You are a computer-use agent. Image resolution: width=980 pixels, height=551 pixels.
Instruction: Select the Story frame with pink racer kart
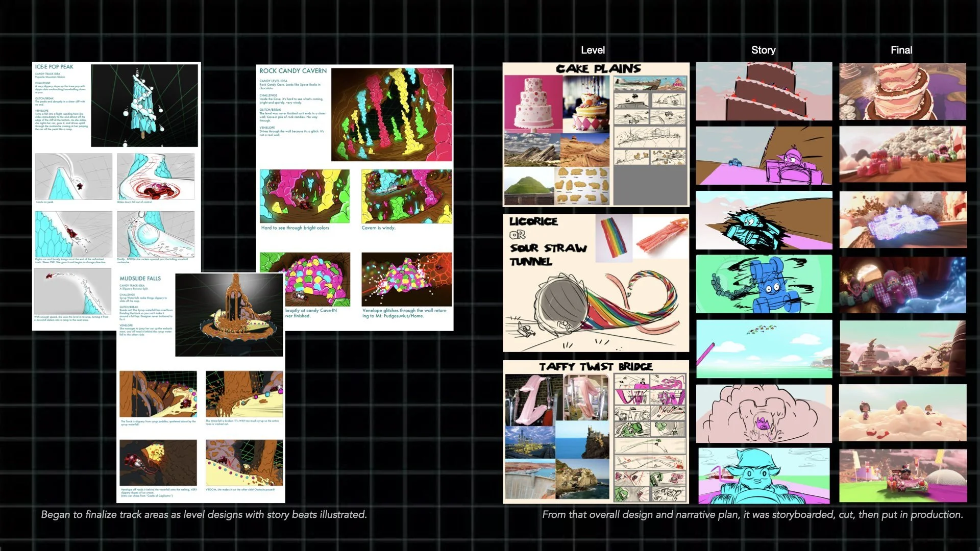[x=764, y=156]
